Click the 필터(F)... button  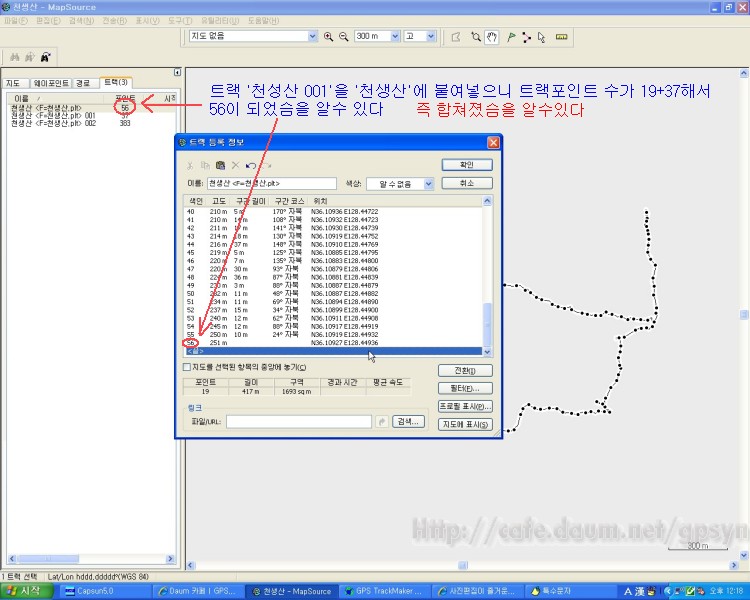point(465,389)
